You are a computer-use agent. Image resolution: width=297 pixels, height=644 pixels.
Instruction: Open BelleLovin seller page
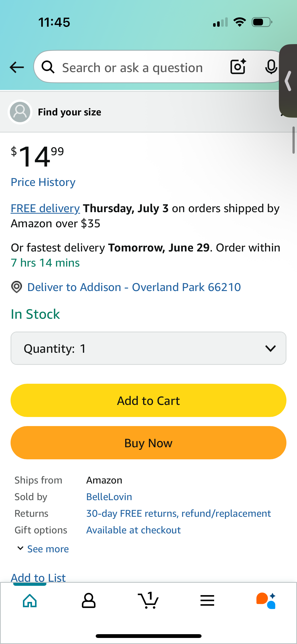pos(109,497)
